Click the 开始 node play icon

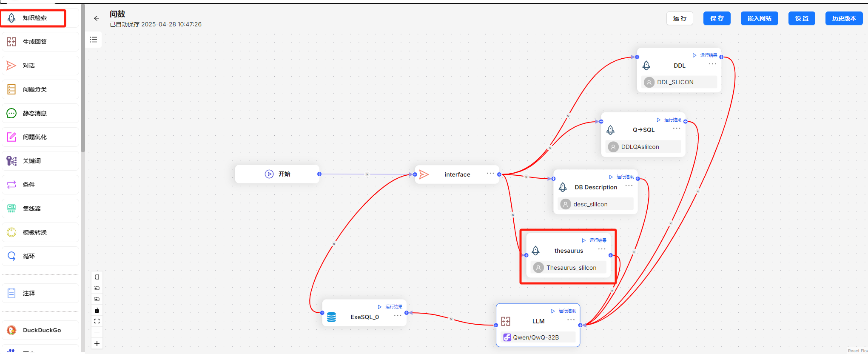[269, 174]
